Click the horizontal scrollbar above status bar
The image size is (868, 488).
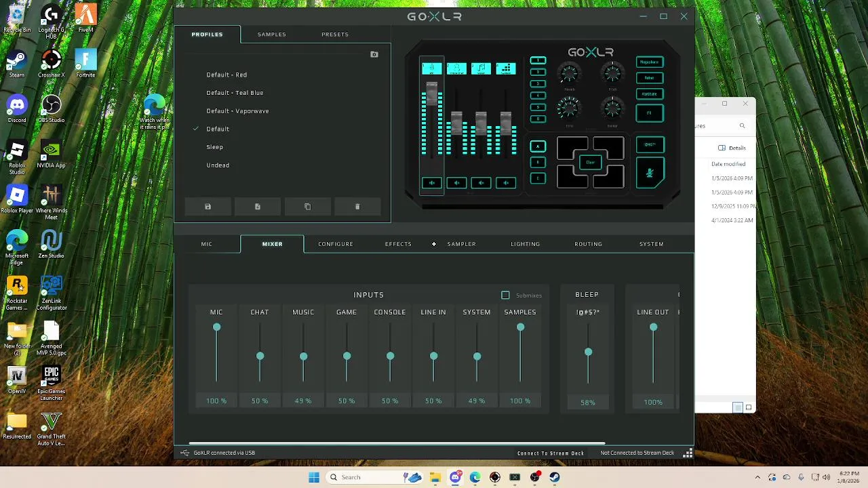tap(397, 443)
